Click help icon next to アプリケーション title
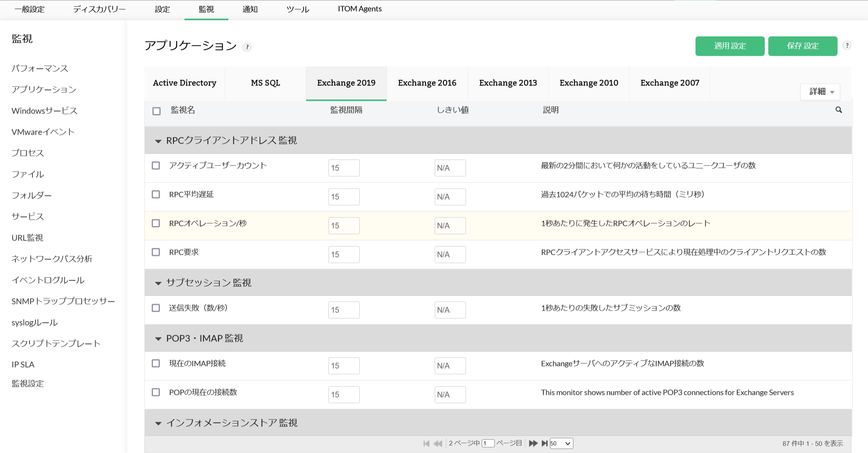This screenshot has width=868, height=453. (247, 47)
